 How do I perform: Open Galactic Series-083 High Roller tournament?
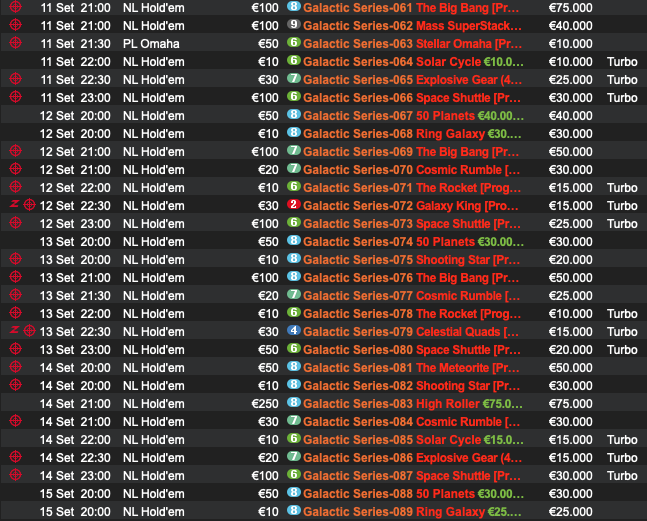click(x=413, y=404)
